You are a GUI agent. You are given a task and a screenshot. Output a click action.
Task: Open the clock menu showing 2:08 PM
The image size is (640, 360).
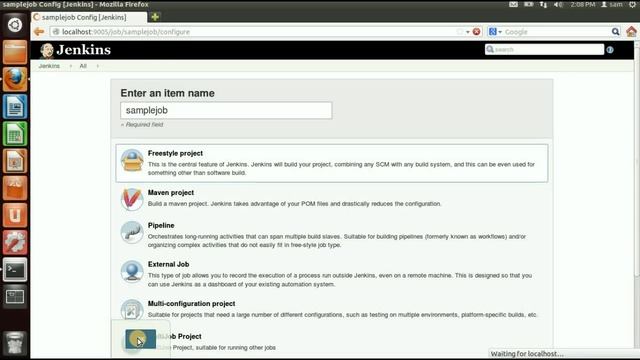583,4
